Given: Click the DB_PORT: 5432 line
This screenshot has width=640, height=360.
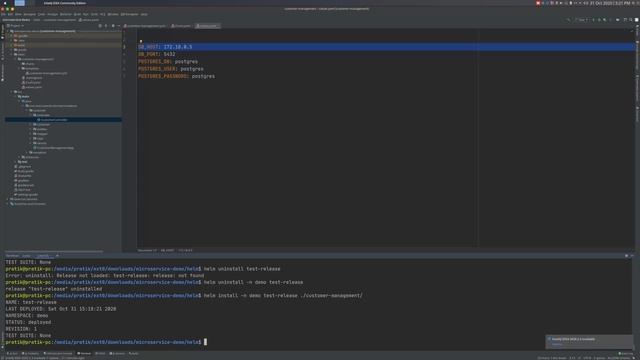Looking at the screenshot, I should coord(157,54).
